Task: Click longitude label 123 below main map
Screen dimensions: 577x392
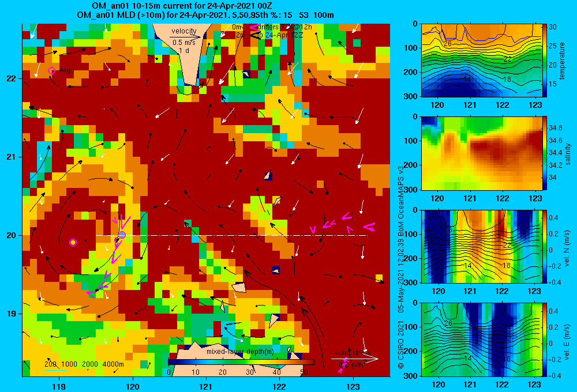Action: [353, 386]
